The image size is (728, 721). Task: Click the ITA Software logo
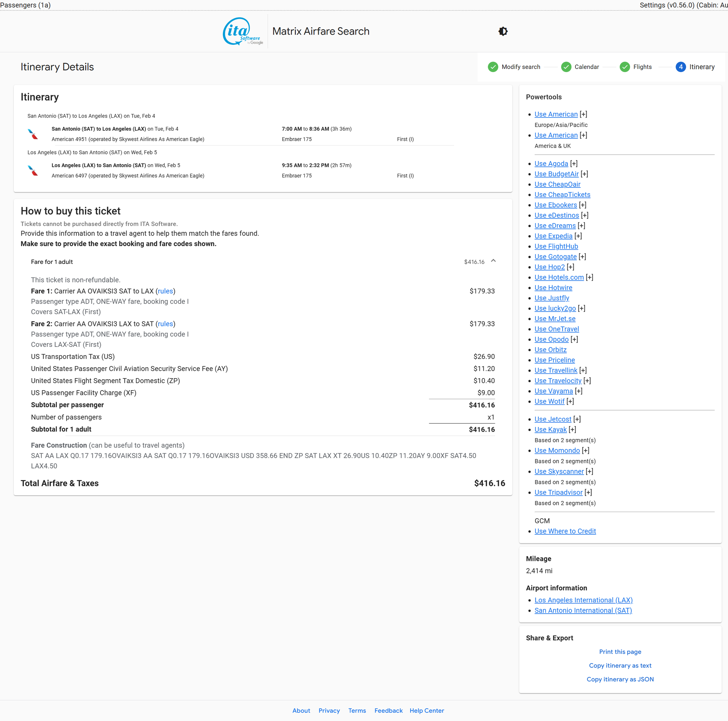(242, 31)
